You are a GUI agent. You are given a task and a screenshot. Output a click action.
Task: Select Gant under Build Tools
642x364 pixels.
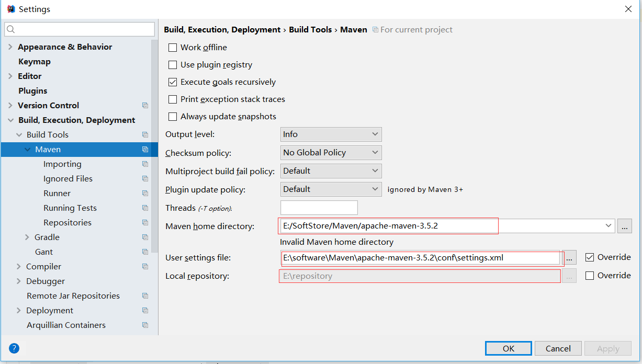[44, 252]
